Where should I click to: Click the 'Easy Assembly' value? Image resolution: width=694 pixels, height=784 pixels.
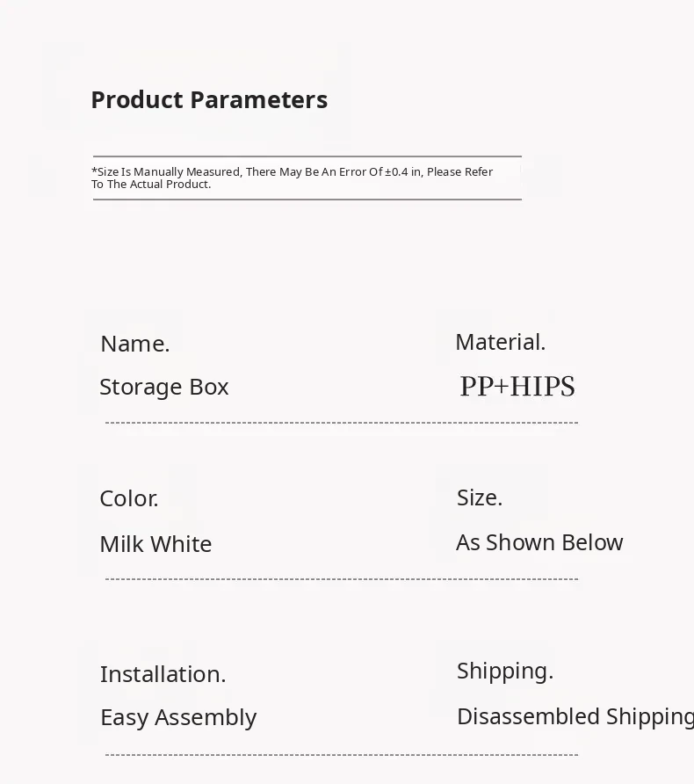[178, 717]
